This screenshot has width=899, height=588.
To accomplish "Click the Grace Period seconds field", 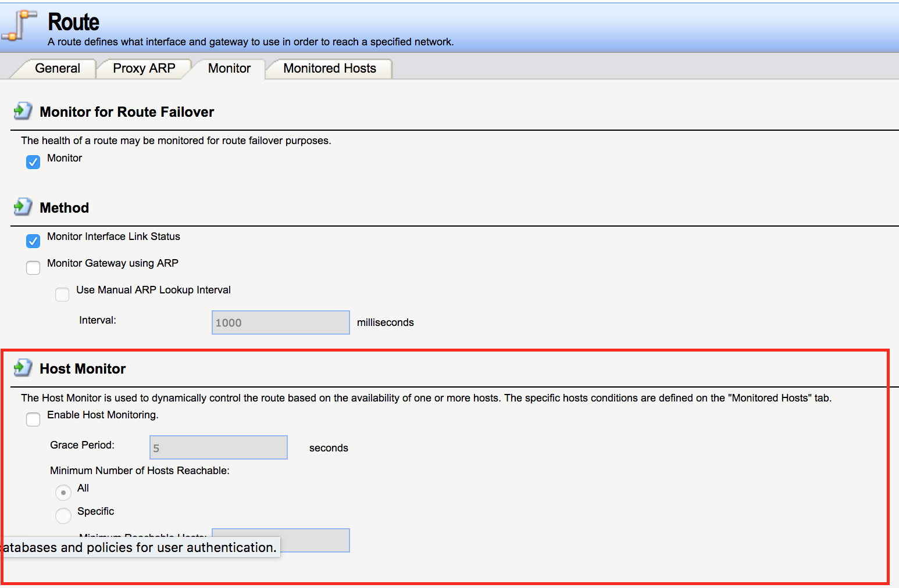I will tap(218, 447).
